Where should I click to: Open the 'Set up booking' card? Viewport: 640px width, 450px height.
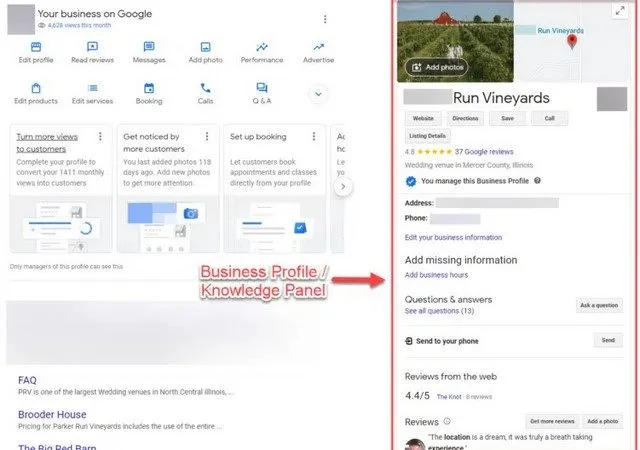click(x=275, y=189)
